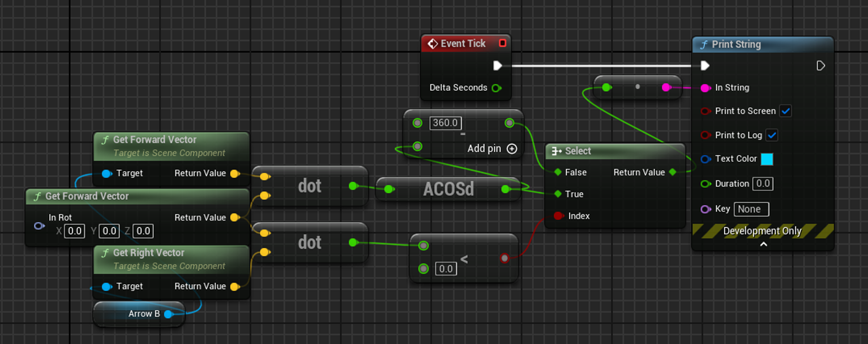Click the Select node Index pin

[x=558, y=216]
